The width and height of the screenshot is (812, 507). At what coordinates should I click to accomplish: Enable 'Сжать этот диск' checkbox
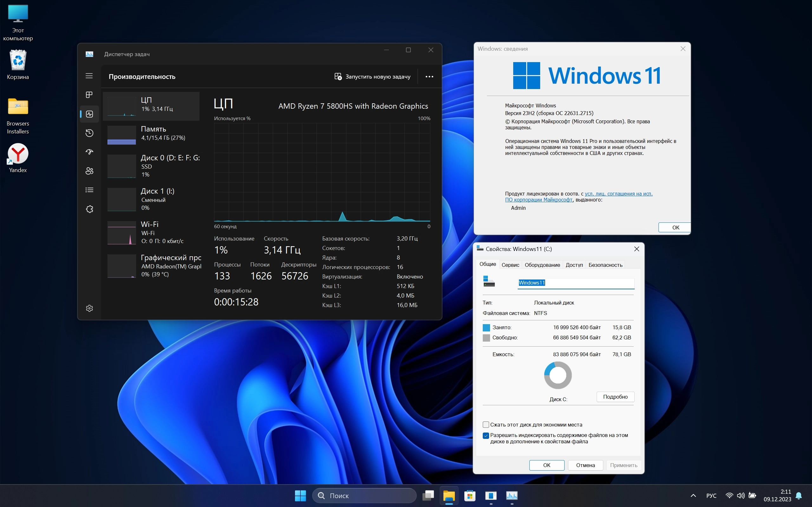coord(486,425)
